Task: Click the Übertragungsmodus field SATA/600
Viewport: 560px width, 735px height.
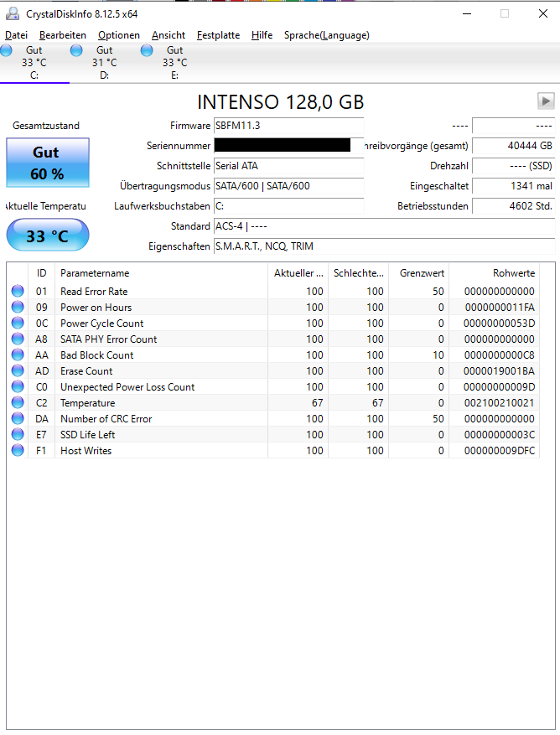Action: tap(289, 186)
